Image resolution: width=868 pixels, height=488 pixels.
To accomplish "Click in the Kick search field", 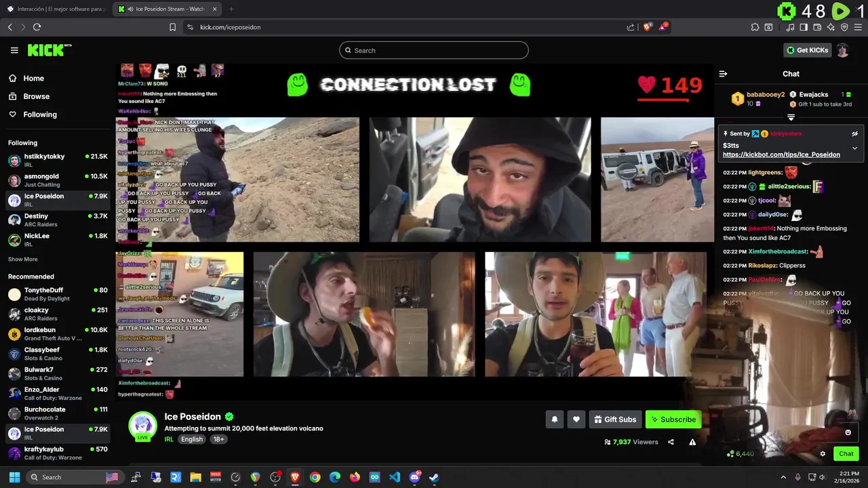I will pos(434,50).
